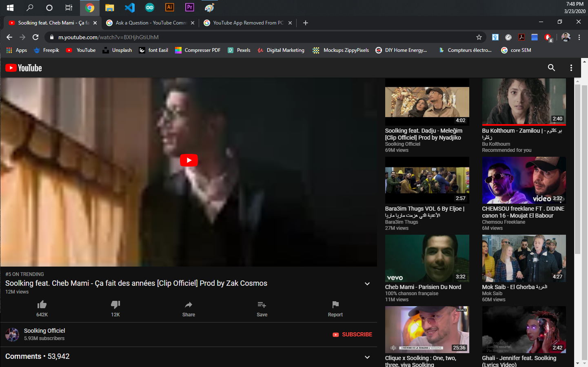Reload the current page
The width and height of the screenshot is (588, 367).
point(36,37)
